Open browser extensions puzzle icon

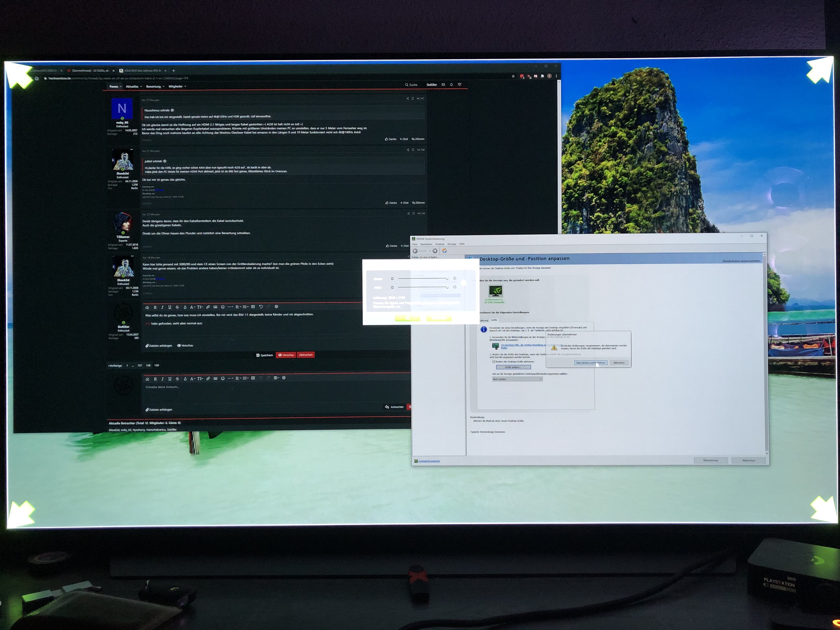point(542,76)
